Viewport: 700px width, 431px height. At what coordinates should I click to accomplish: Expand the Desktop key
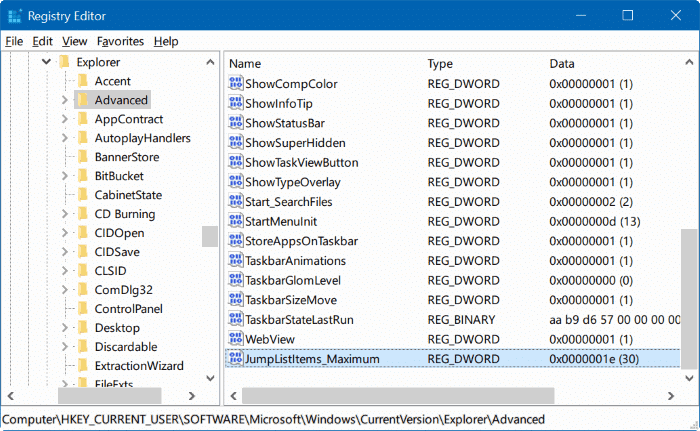pos(65,327)
